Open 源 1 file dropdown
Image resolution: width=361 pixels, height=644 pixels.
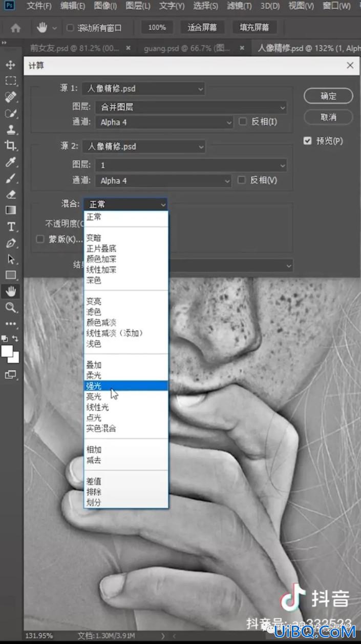pos(143,88)
